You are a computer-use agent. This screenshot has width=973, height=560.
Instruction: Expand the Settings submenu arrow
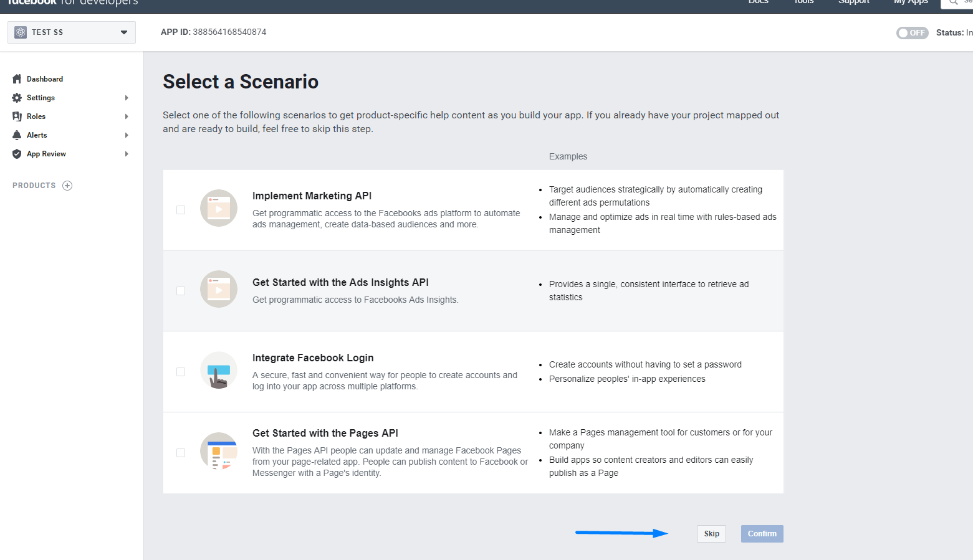[127, 98]
